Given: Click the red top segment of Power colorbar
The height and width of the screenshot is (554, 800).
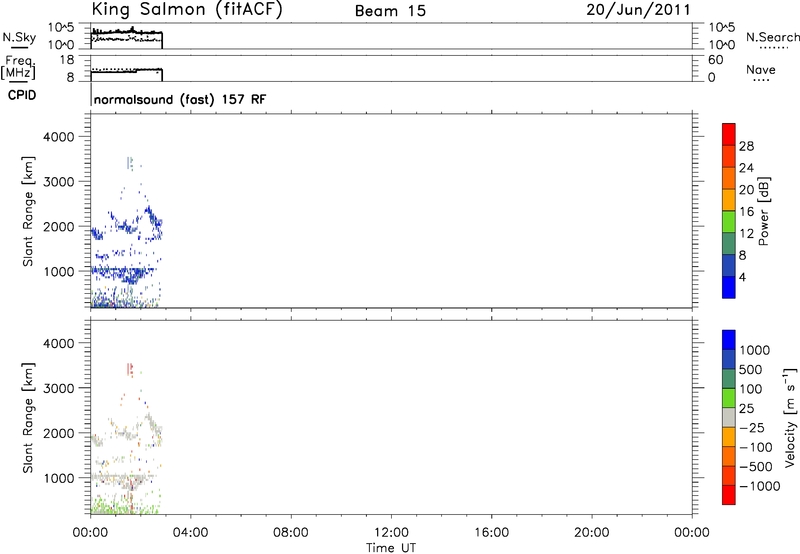Looking at the screenshot, I should click(729, 134).
